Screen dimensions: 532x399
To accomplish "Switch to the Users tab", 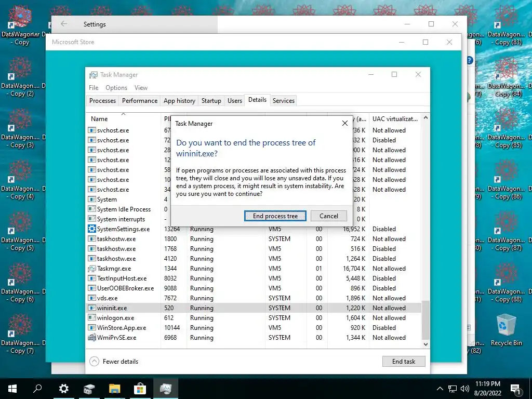I will [x=234, y=101].
